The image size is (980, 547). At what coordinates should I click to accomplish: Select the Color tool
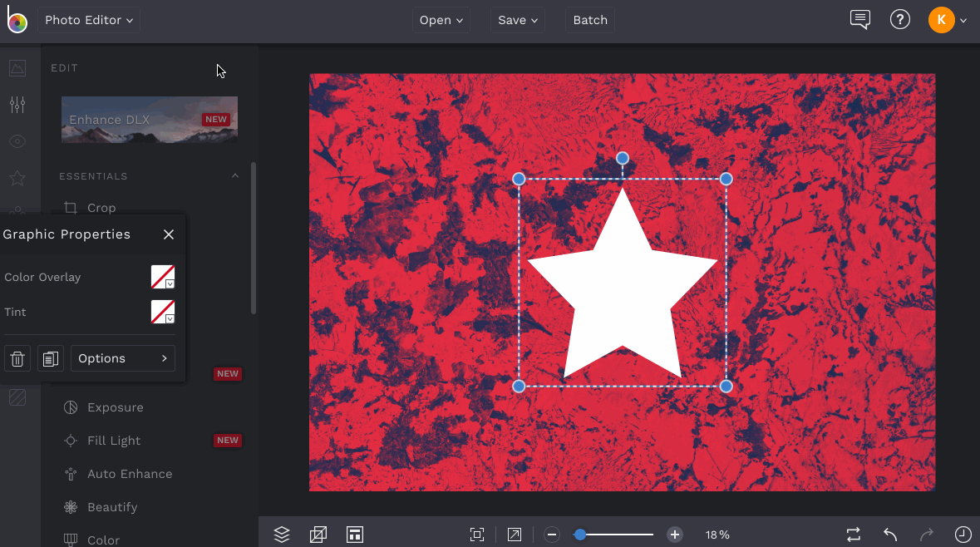point(92,540)
